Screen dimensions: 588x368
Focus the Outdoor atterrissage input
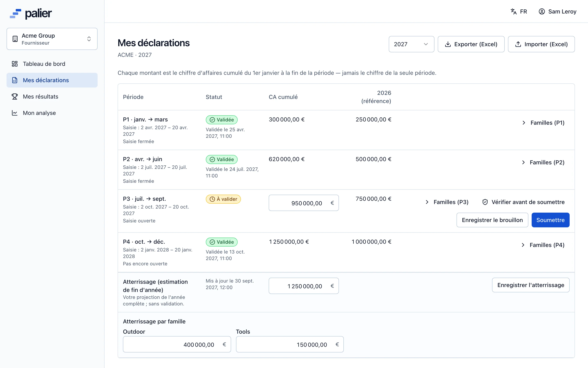[177, 344]
